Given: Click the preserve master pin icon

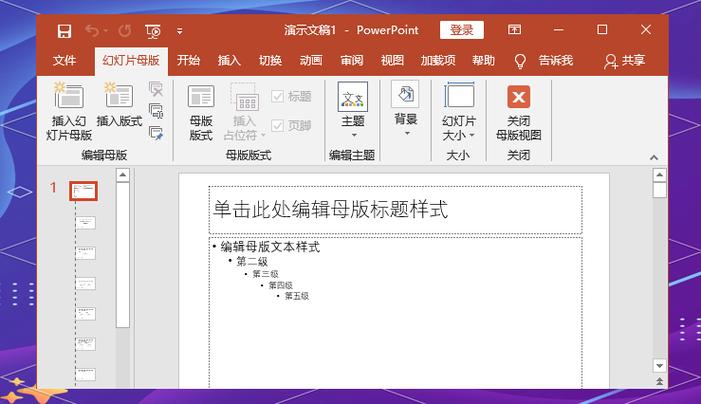Looking at the screenshot, I should point(156,133).
